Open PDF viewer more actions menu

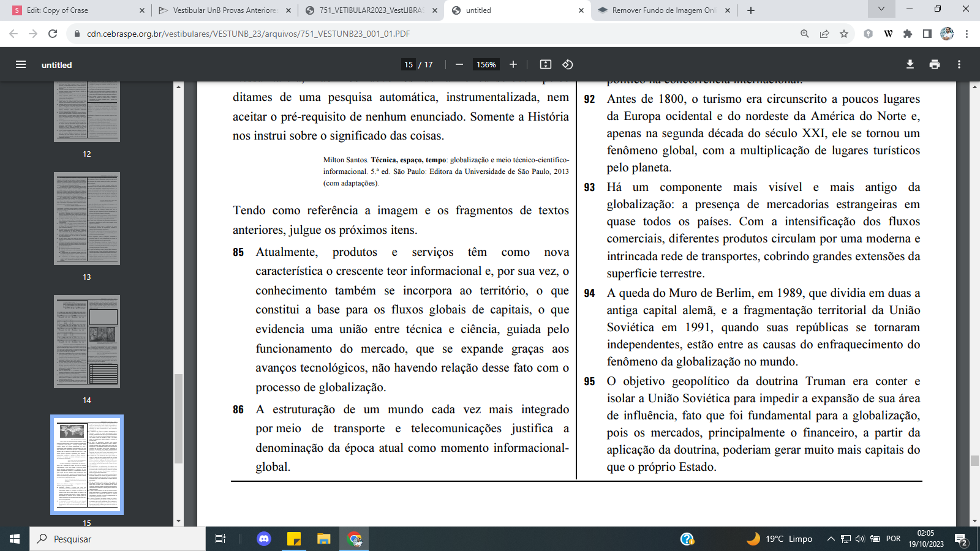coord(959,64)
